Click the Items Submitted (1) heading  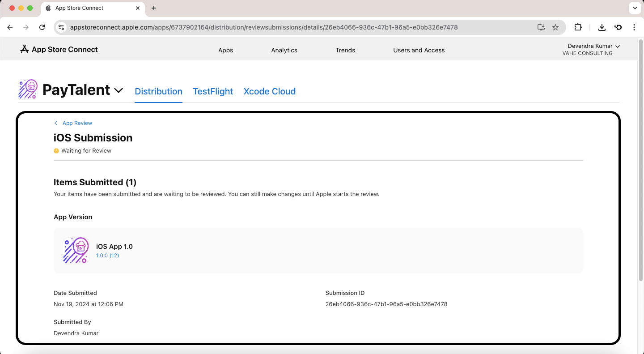(95, 182)
